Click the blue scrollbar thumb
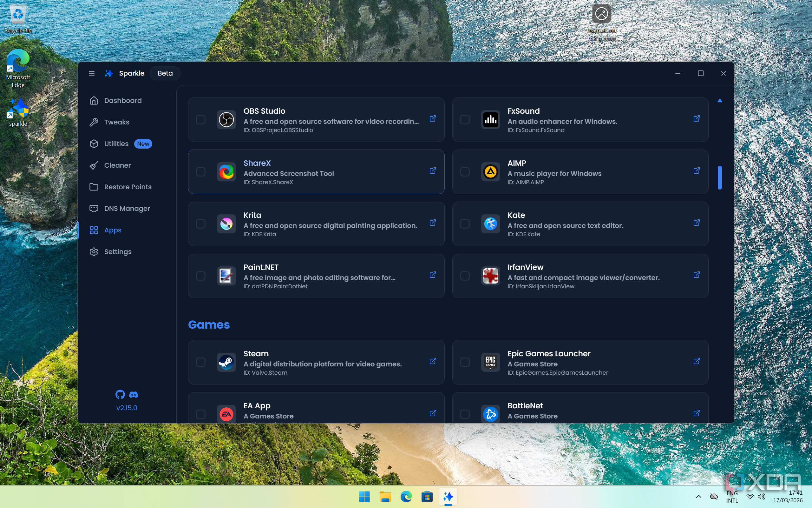Image resolution: width=812 pixels, height=508 pixels. [x=720, y=177]
